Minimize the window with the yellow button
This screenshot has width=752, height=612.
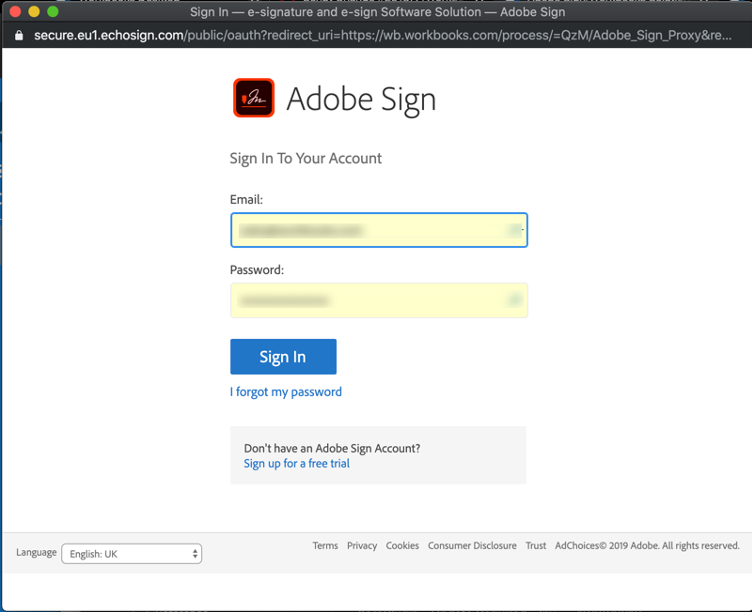(34, 12)
